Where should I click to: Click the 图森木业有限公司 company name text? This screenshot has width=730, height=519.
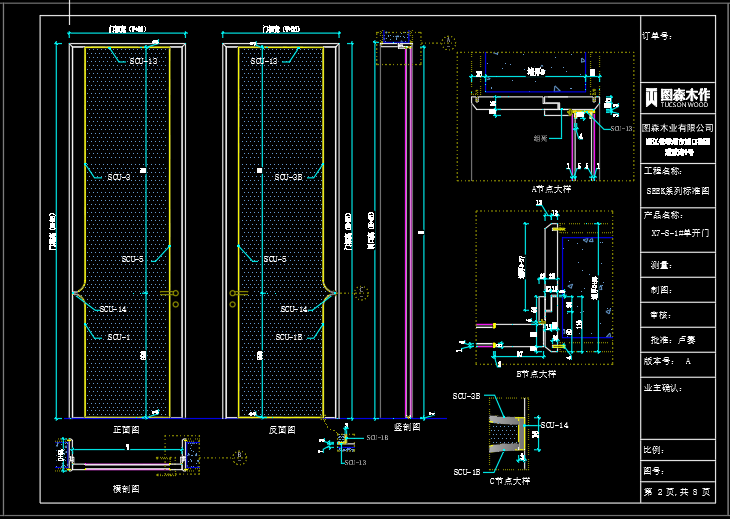point(677,128)
